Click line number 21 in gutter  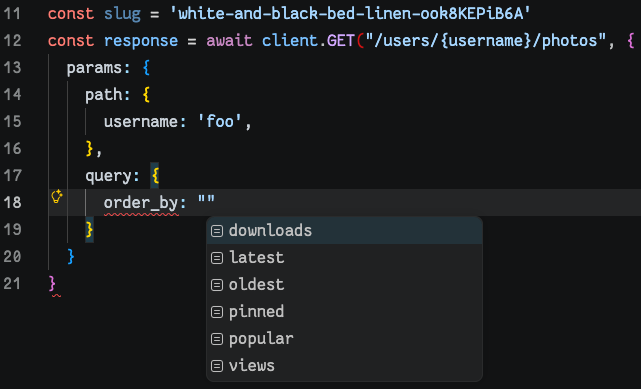coord(12,284)
